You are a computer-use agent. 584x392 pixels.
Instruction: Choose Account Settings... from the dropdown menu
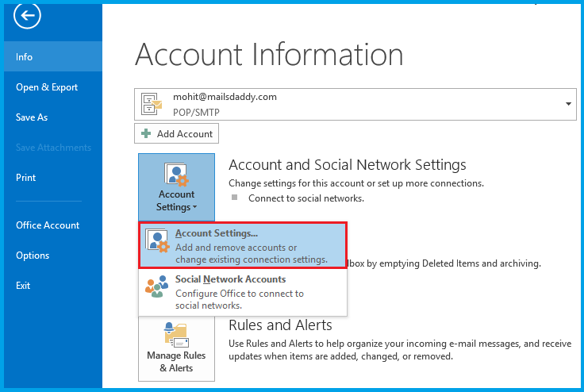point(243,245)
